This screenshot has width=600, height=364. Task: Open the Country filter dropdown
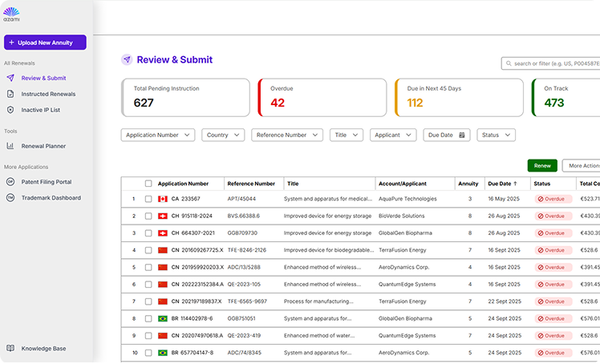tap(223, 135)
